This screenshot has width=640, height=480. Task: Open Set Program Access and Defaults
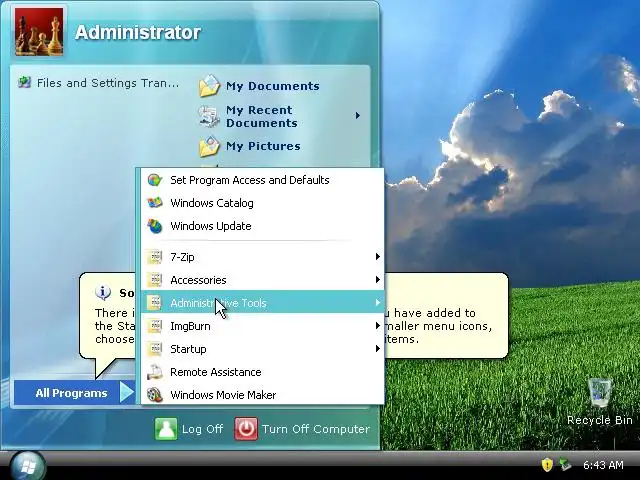click(x=250, y=180)
